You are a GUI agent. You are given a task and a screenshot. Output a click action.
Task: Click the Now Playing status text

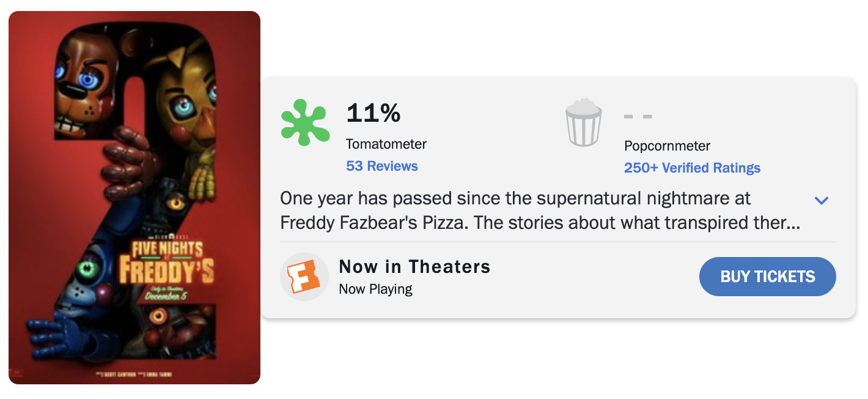point(375,289)
